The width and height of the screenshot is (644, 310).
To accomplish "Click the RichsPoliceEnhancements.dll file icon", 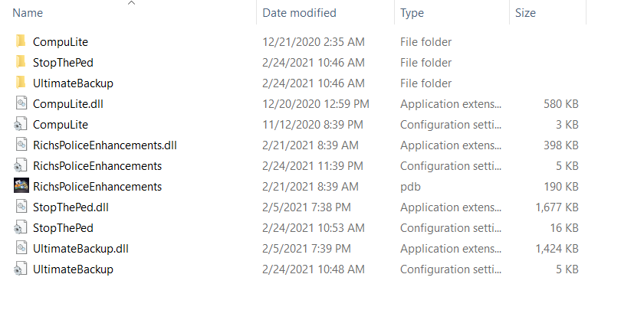I will (x=21, y=145).
